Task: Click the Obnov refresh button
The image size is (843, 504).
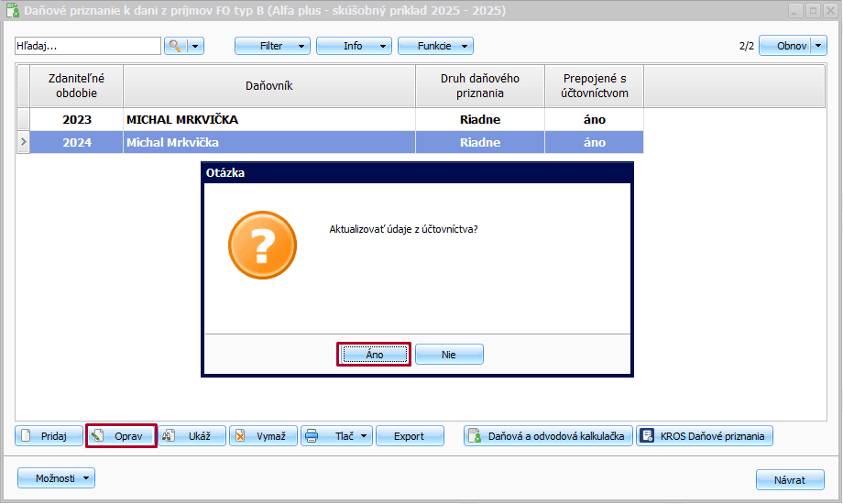Action: click(x=790, y=46)
